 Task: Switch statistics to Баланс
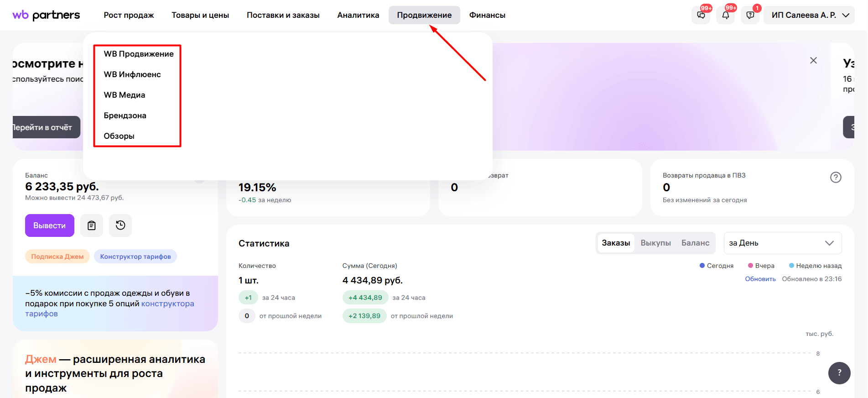coord(695,243)
